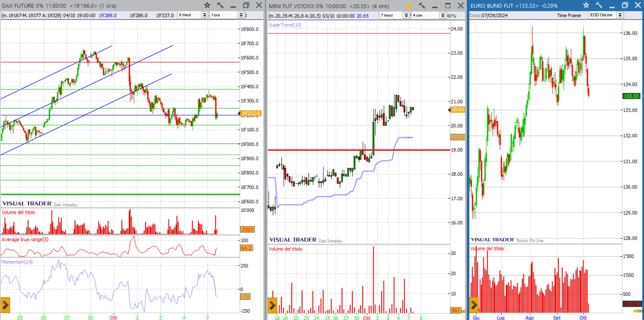
Task: Click the 887 volume value tag in VSTOXX
Action: (456, 310)
